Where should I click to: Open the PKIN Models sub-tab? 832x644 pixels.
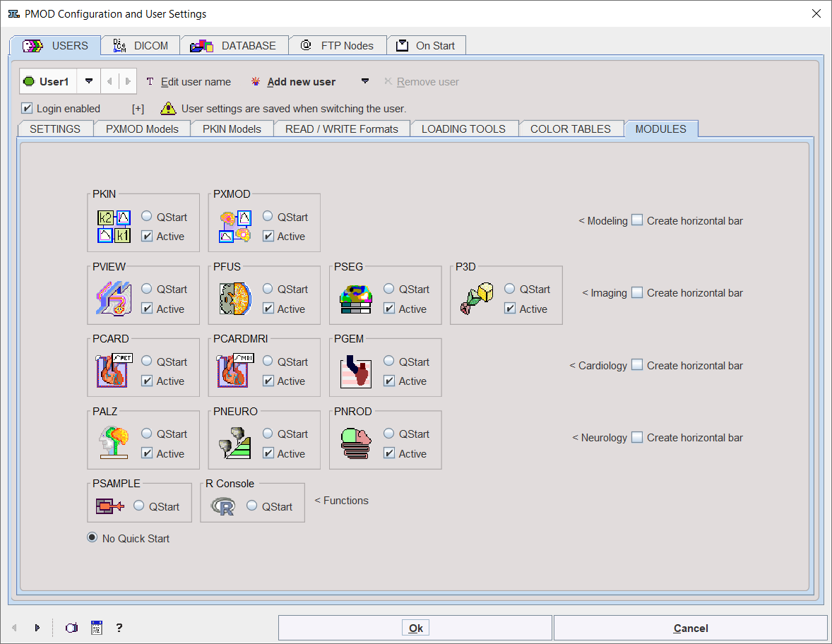232,129
